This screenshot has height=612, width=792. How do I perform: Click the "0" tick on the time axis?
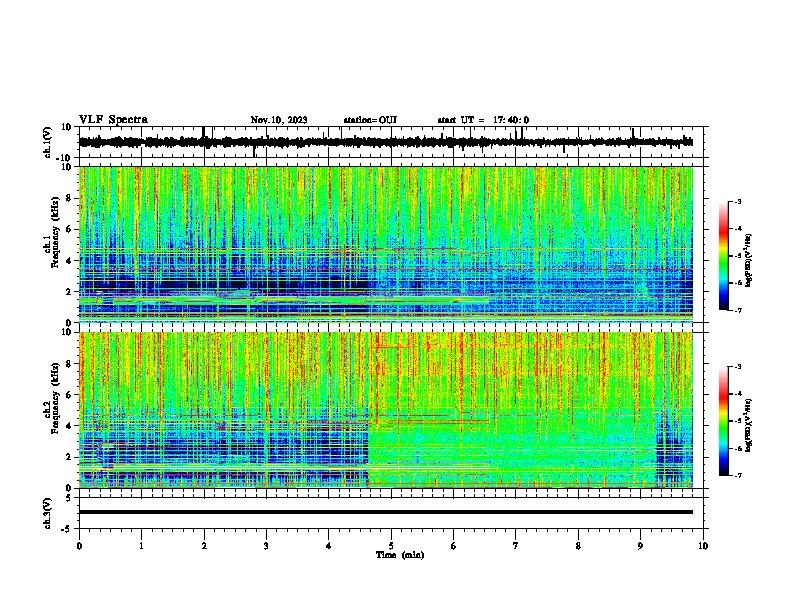tap(79, 546)
